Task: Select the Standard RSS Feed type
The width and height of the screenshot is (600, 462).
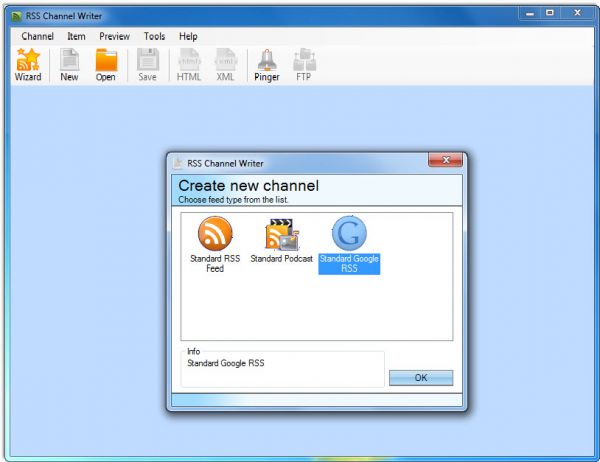Action: click(x=215, y=244)
